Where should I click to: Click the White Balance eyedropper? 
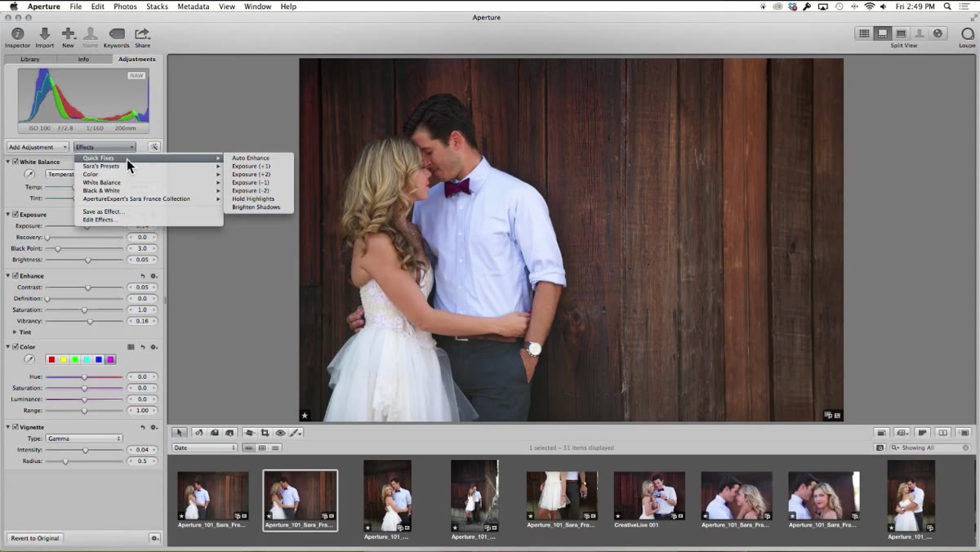click(x=29, y=174)
